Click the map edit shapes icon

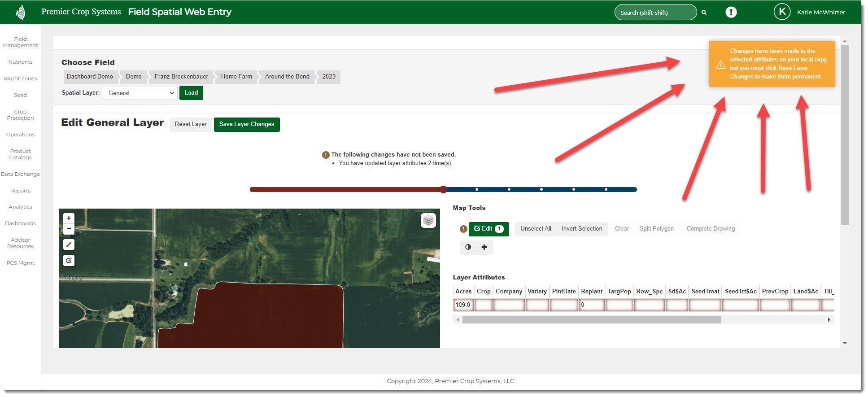coord(69,260)
